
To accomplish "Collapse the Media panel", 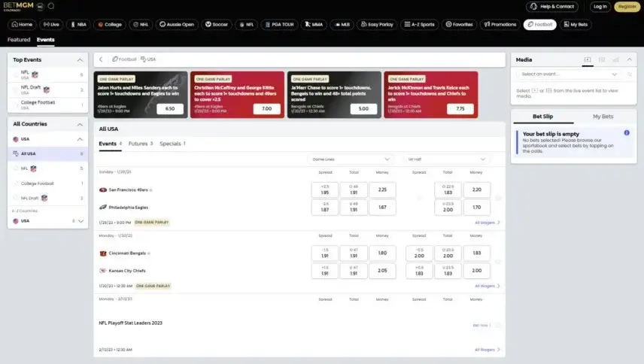I will 630,60.
